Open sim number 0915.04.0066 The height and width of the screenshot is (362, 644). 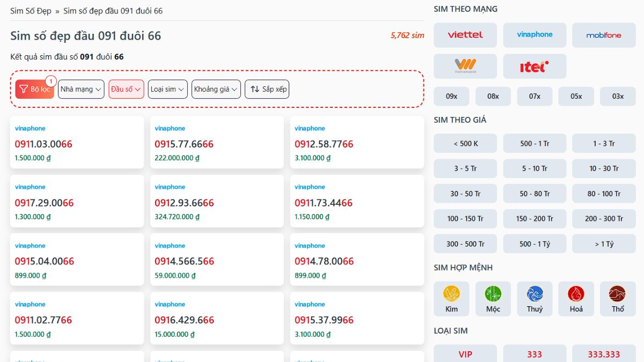pos(45,262)
